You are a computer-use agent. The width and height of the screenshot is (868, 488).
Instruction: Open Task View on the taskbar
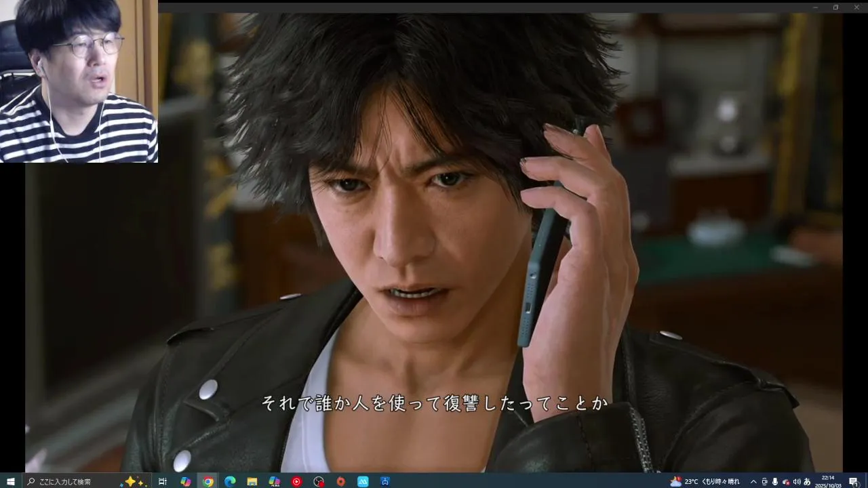click(163, 481)
